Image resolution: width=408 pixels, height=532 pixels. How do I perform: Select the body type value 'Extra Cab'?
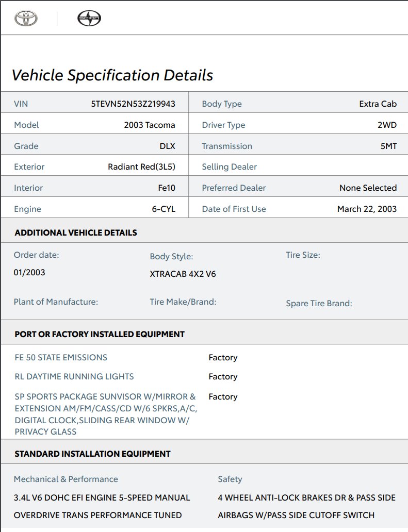pos(378,104)
